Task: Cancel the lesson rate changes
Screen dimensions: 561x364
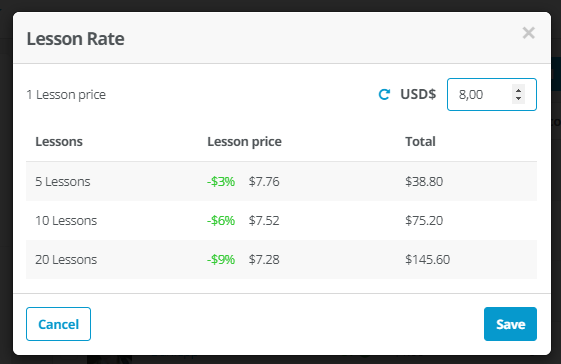Action: click(58, 324)
